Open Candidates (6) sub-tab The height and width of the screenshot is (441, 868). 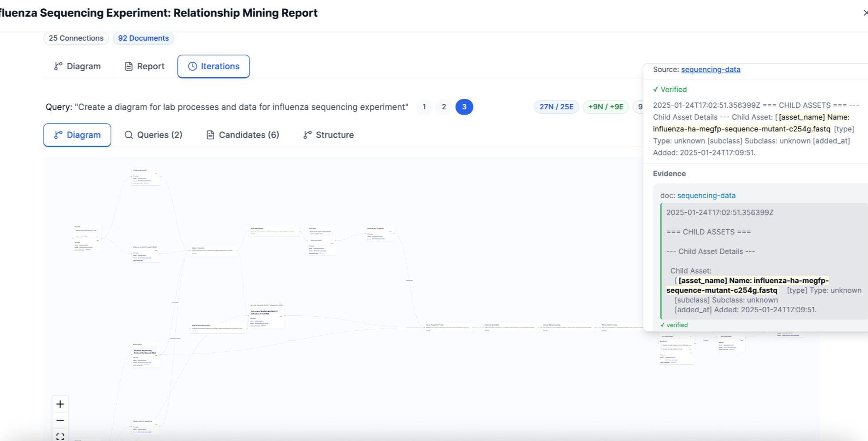(x=243, y=135)
